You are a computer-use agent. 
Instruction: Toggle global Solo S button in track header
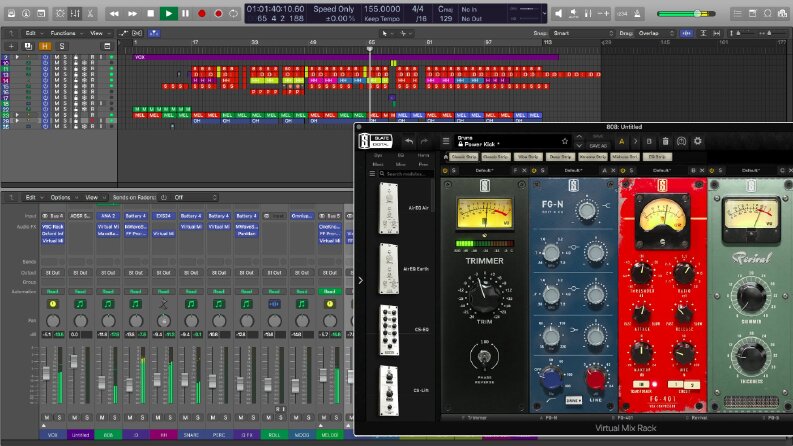point(62,46)
